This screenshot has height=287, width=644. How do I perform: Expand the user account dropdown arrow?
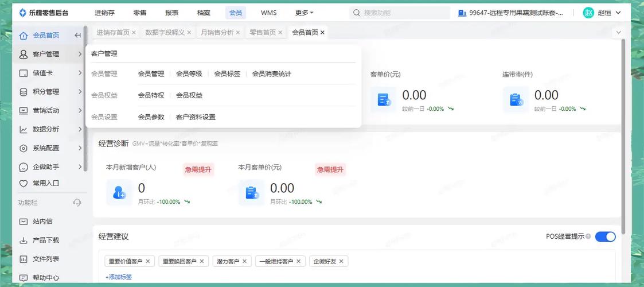[x=618, y=13]
